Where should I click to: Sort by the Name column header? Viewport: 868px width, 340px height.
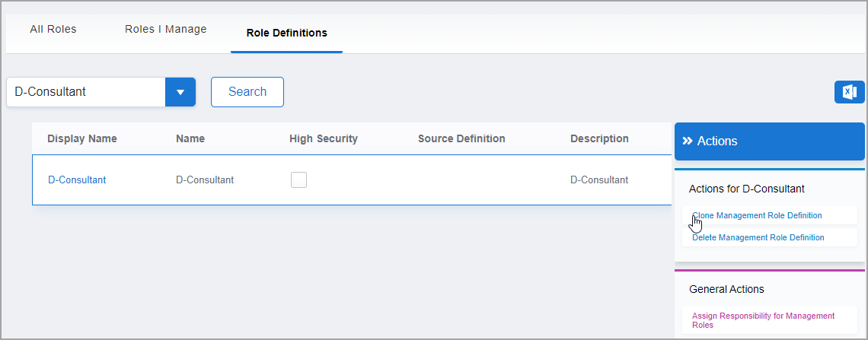point(190,138)
